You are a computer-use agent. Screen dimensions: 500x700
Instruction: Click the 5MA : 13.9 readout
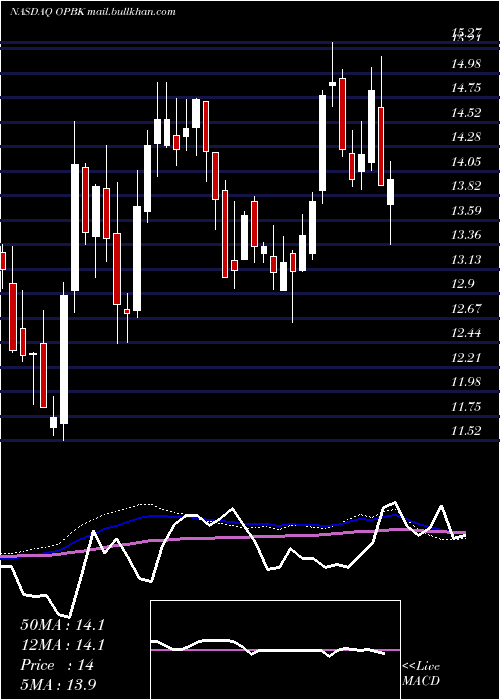point(59,685)
